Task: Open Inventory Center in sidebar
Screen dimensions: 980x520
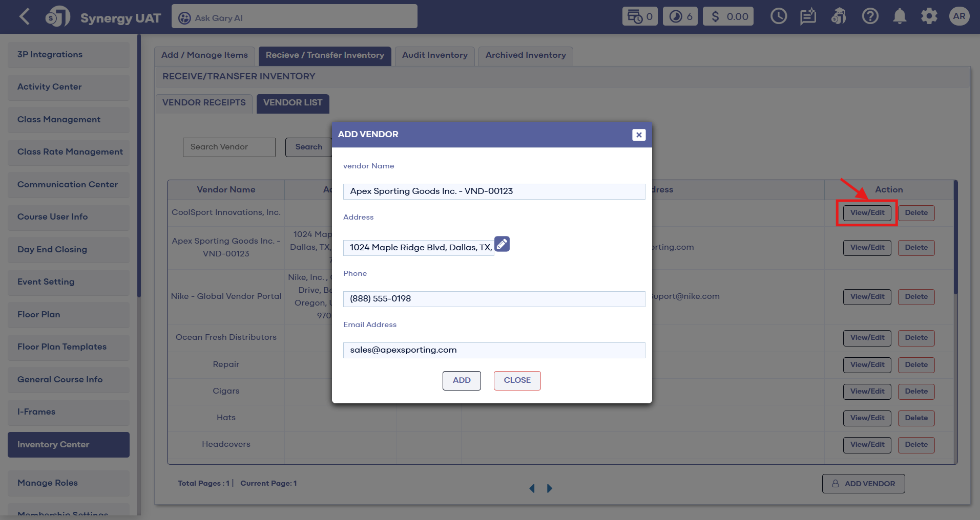Action: click(x=69, y=445)
